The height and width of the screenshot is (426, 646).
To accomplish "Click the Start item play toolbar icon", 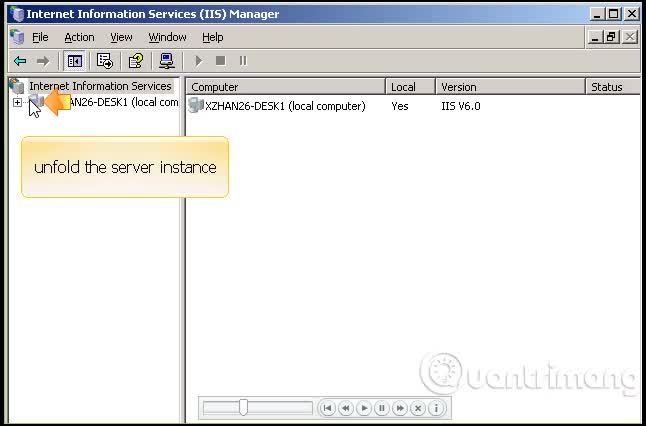I will [x=198, y=61].
